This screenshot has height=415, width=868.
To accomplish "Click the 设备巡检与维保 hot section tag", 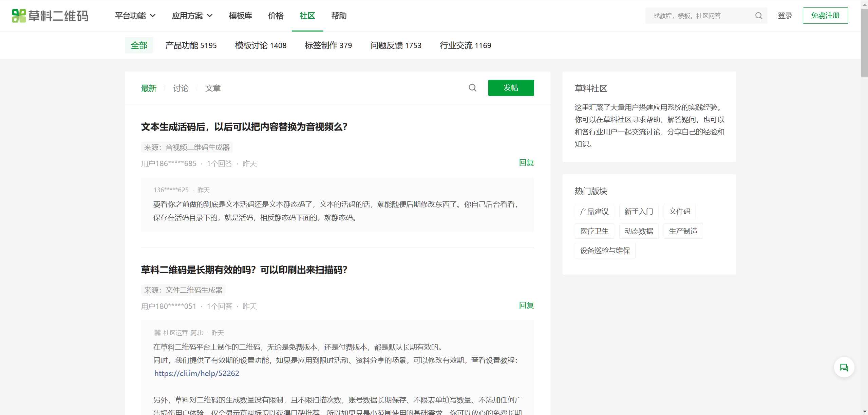I will [x=605, y=251].
